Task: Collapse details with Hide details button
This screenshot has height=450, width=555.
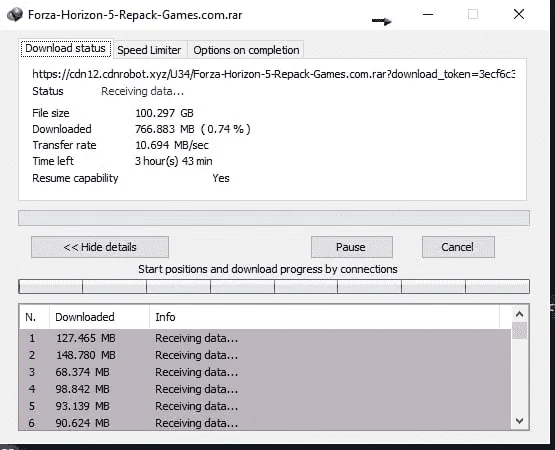Action: point(100,247)
